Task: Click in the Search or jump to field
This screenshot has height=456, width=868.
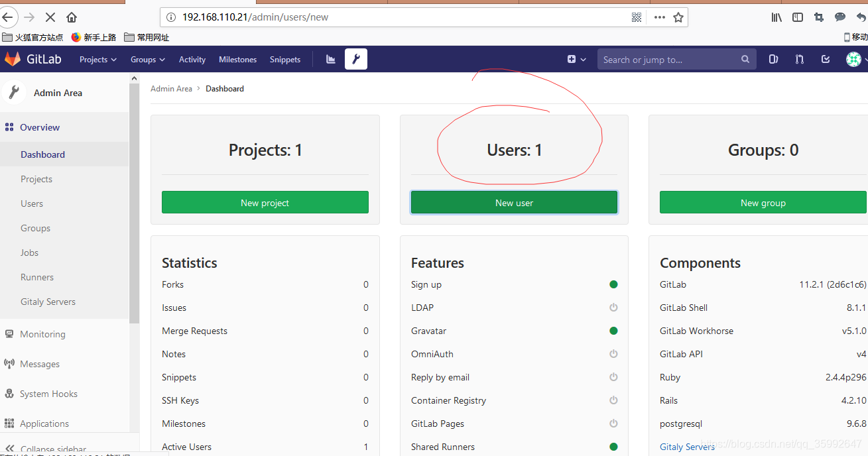Action: coord(676,59)
